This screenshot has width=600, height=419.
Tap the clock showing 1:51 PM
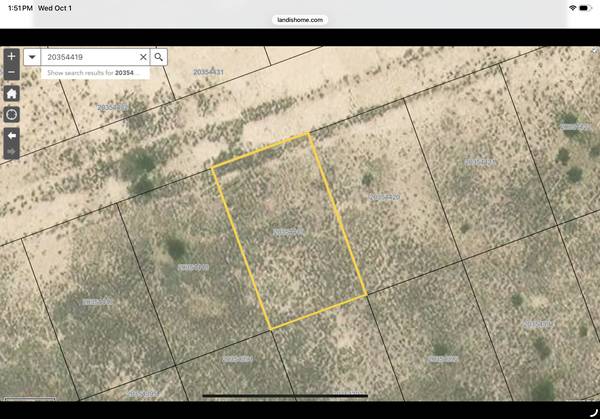17,7
